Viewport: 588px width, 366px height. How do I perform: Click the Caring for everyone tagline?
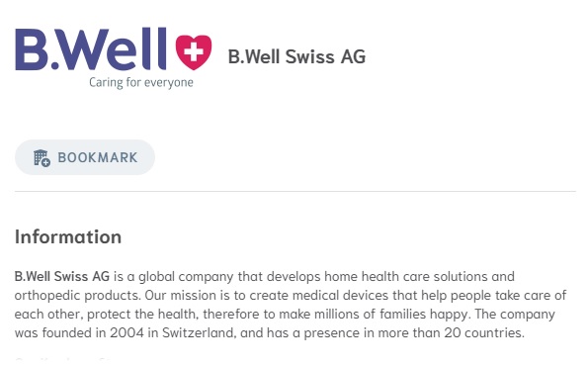coord(141,82)
